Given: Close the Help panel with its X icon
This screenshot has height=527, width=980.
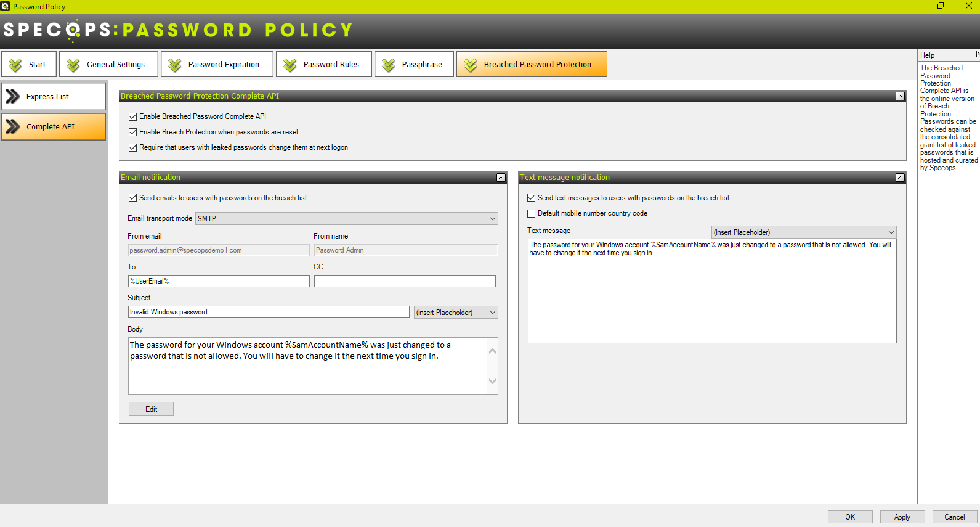Looking at the screenshot, I should coord(978,55).
